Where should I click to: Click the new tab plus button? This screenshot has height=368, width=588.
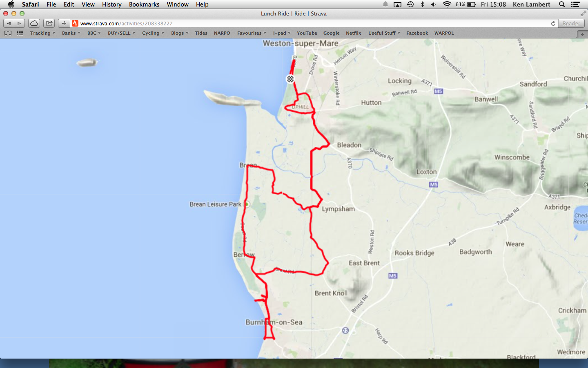583,34
